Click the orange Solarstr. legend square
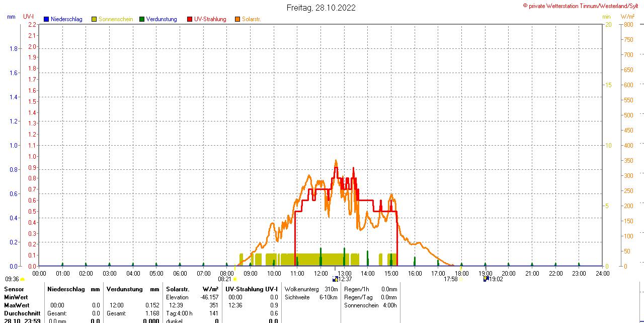Image resolution: width=644 pixels, height=323 pixels. point(237,19)
